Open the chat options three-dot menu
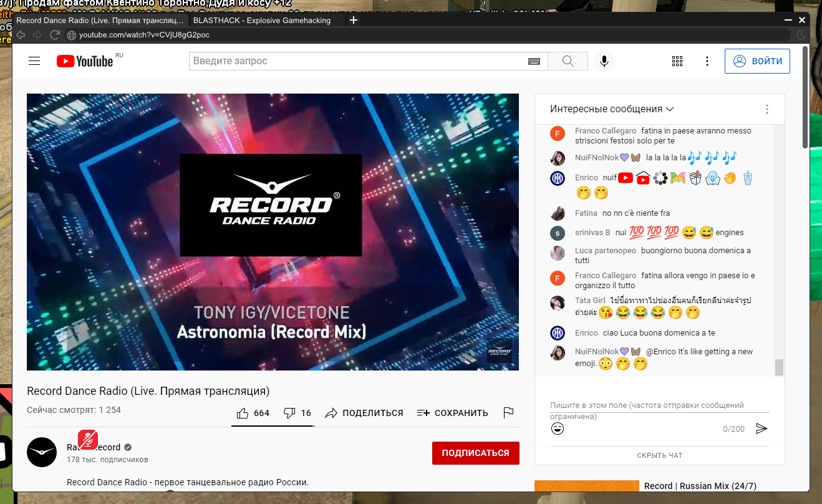 point(767,109)
